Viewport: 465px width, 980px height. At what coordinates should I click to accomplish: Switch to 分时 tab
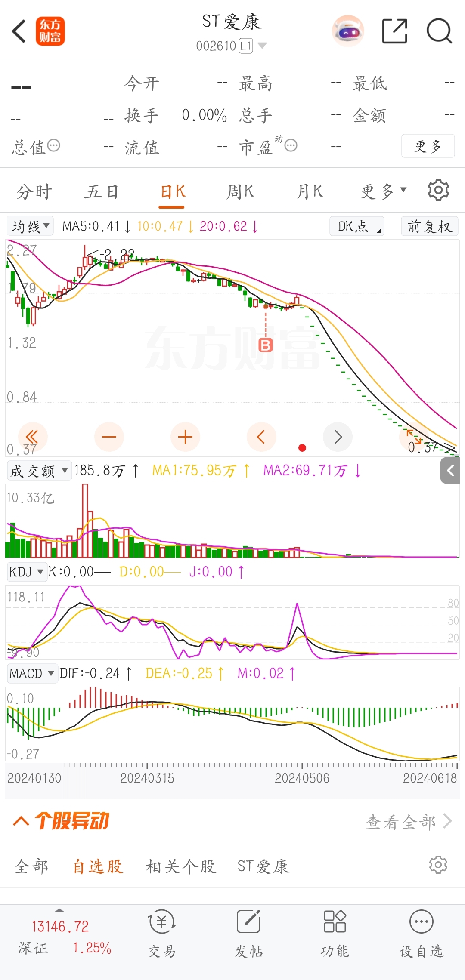(x=34, y=191)
